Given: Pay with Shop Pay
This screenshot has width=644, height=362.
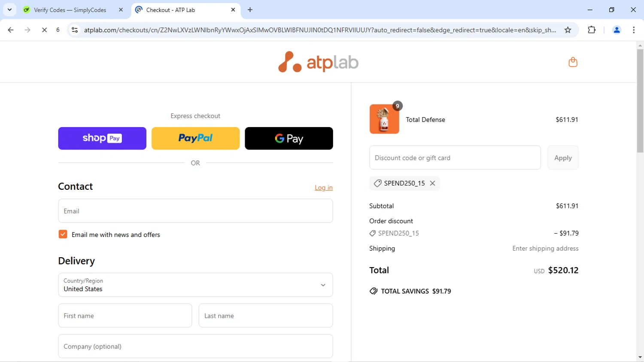Looking at the screenshot, I should click(x=102, y=138).
